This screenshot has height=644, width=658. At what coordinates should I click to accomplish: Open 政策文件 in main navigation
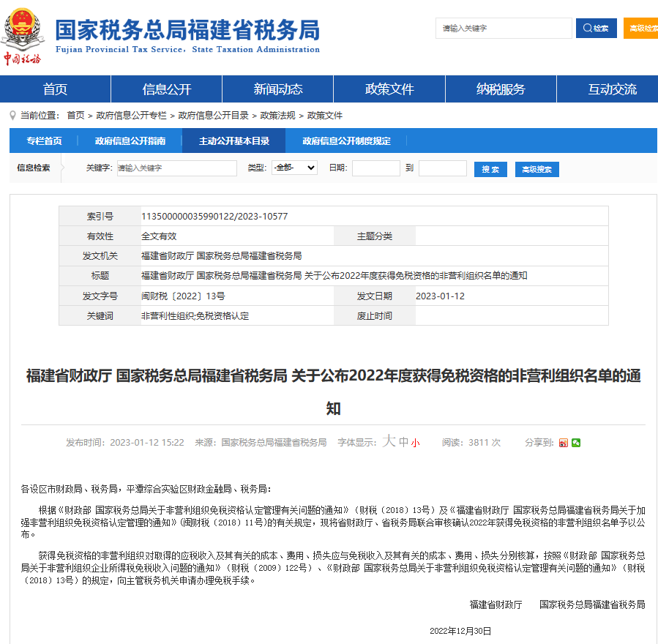coord(389,89)
